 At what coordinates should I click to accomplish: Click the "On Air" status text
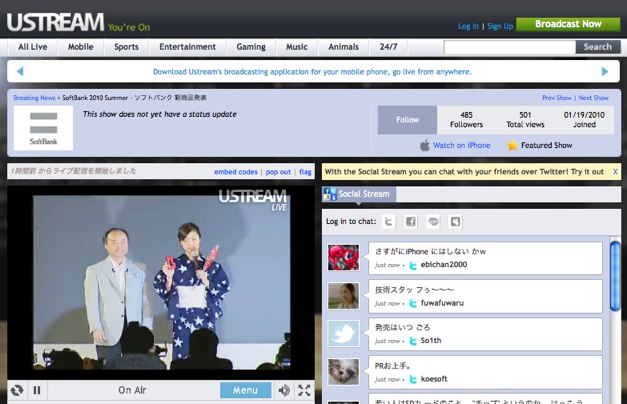coord(132,390)
